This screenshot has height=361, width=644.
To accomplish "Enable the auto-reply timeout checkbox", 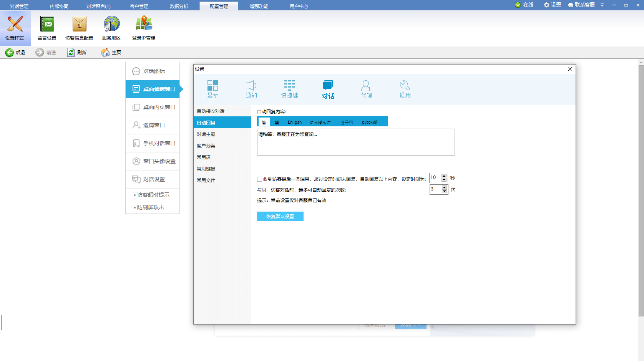I will tap(260, 179).
